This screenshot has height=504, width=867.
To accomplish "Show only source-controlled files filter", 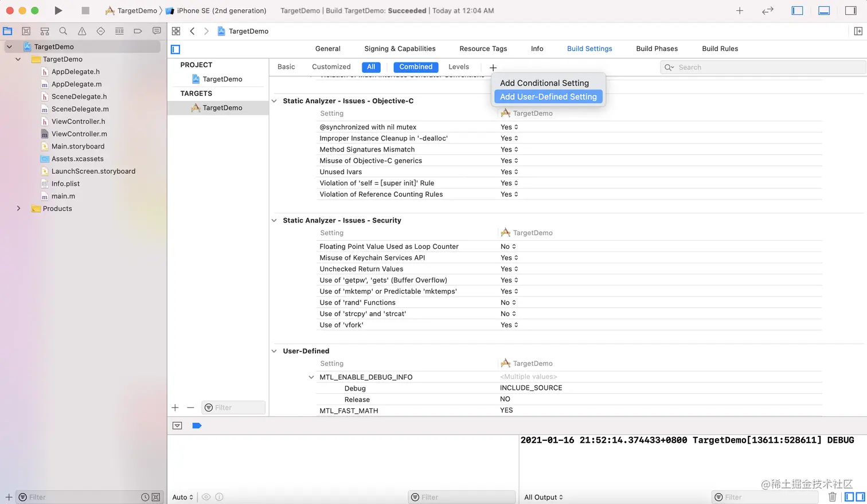I will (x=156, y=497).
